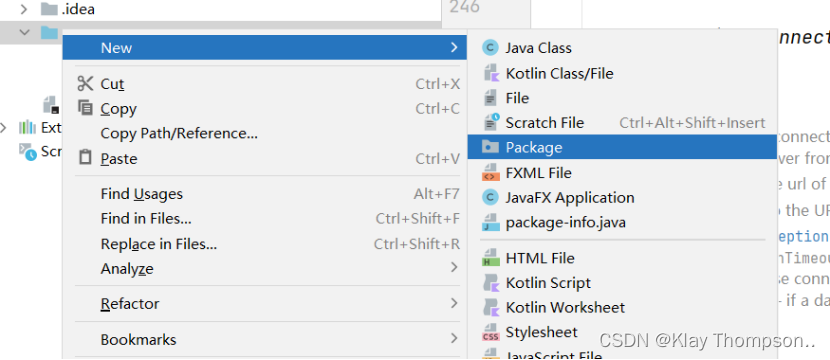Screen dimensions: 830x360
Task: Click the .idea folder icon
Action: [49, 9]
